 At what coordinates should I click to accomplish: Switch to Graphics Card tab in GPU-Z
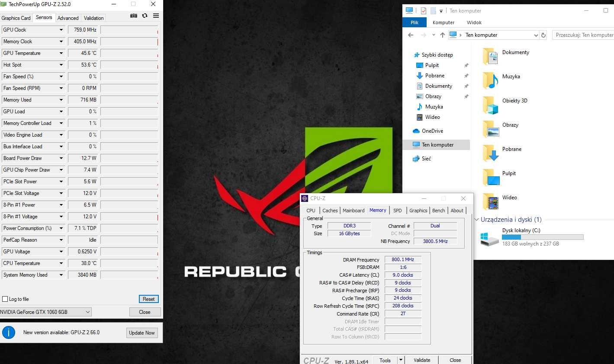click(16, 18)
